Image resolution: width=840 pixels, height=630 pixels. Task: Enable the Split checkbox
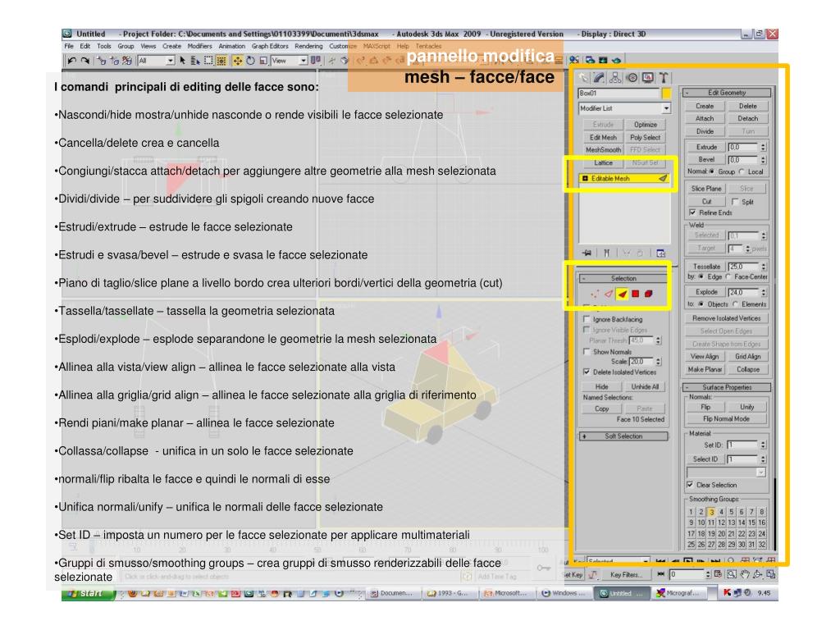735,202
